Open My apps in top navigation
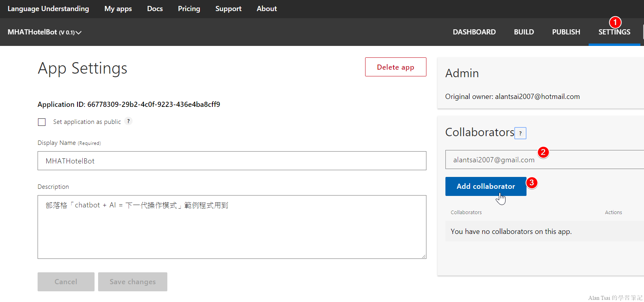 118,9
